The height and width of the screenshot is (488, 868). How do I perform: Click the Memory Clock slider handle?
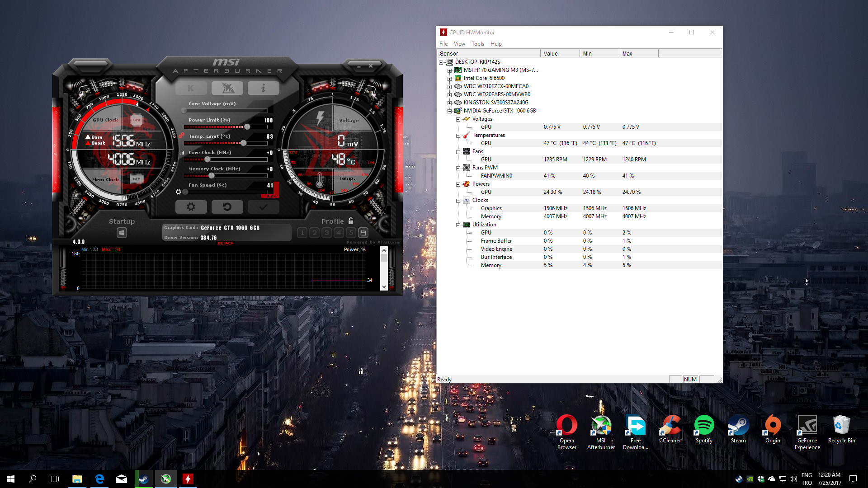pyautogui.click(x=211, y=176)
